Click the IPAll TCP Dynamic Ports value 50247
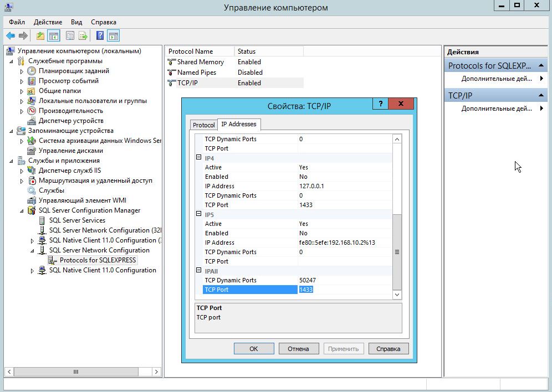Screen dimensions: 552x392 pyautogui.click(x=345, y=280)
